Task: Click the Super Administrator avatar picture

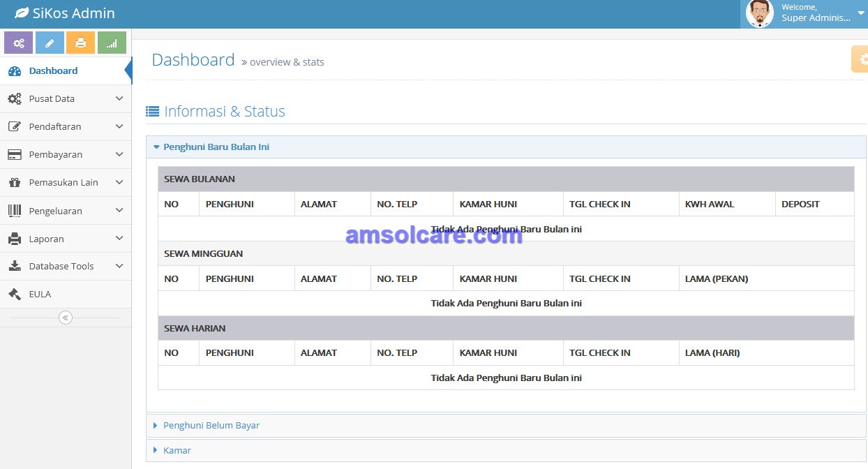Action: coord(760,13)
